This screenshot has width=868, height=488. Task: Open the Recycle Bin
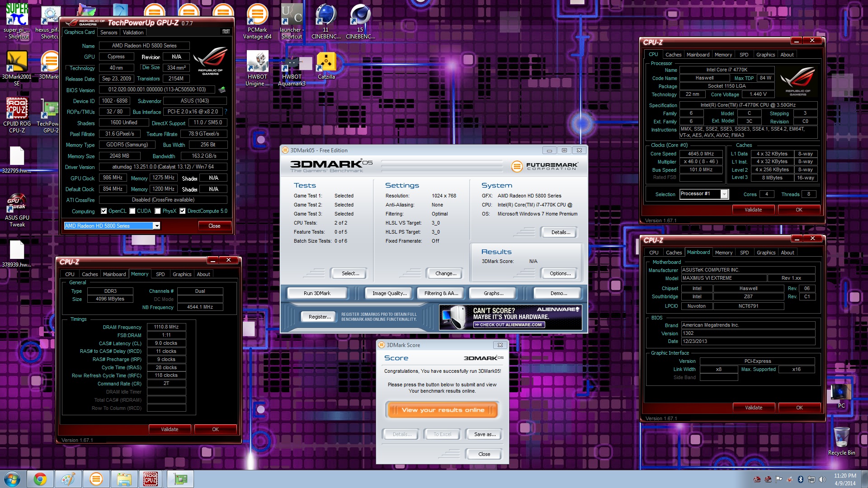coord(841,441)
